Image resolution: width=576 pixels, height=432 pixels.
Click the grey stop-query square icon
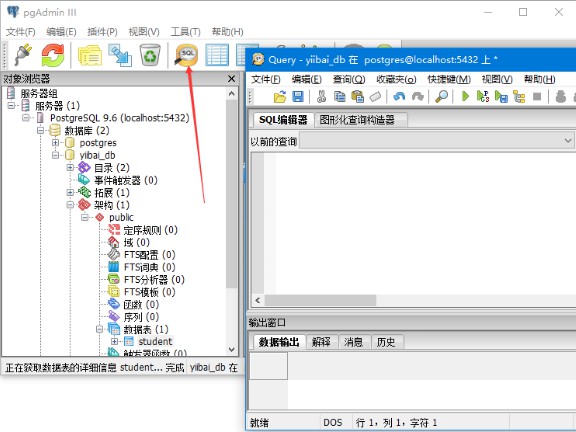pyautogui.click(x=537, y=97)
